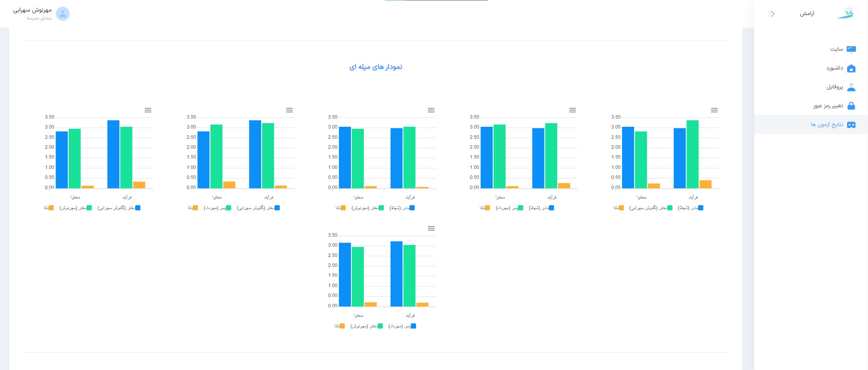
Task: Toggle مادر (شهلا) series in the rightmost chart
Action: pyautogui.click(x=701, y=208)
